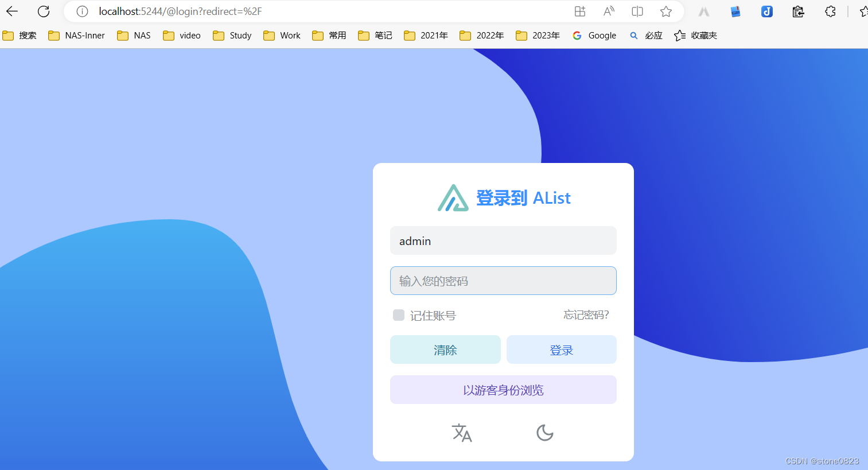The image size is (868, 470).
Task: Open site information icon in address bar
Action: pyautogui.click(x=82, y=11)
